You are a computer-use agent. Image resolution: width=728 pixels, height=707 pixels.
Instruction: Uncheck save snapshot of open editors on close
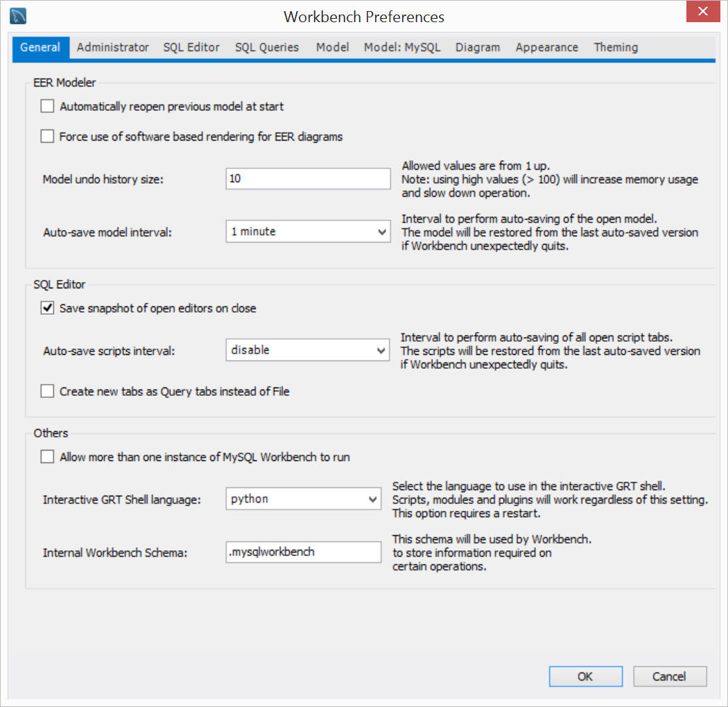pyautogui.click(x=47, y=308)
